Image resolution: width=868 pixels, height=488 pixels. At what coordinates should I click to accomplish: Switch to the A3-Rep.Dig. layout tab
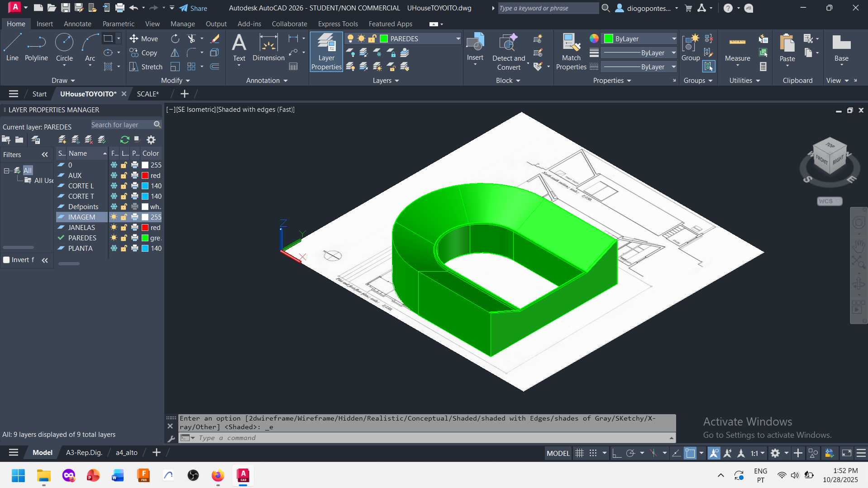(84, 453)
